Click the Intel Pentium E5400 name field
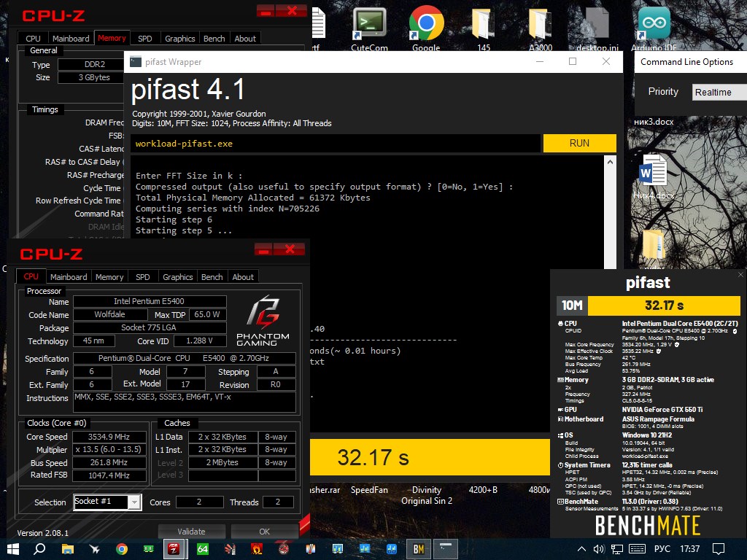This screenshot has width=747, height=560. [x=149, y=301]
